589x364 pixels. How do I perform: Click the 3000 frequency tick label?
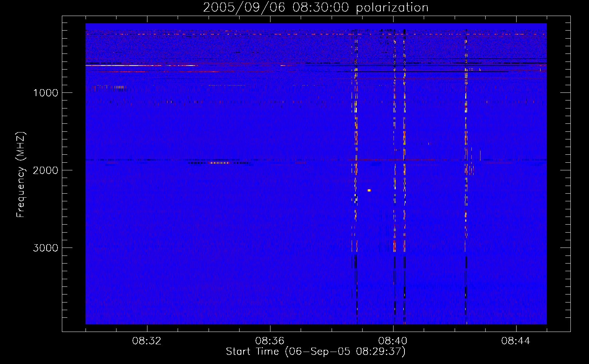[46, 248]
